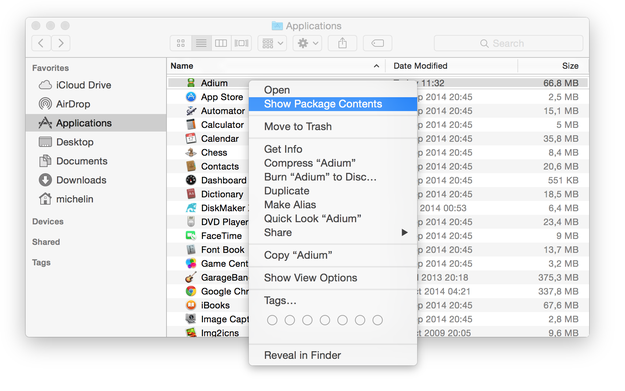Select the FaceTime icon
This screenshot has height=391, width=625.
click(x=191, y=236)
